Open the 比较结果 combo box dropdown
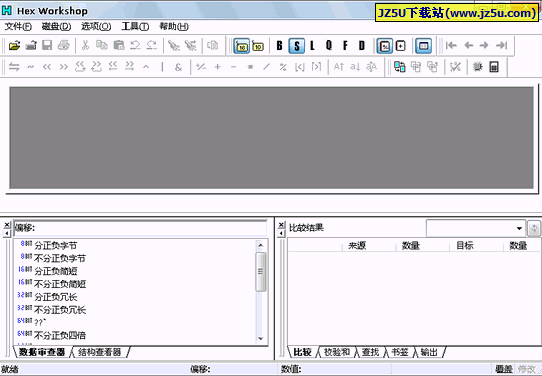Viewport: 542px width, 376px height. click(x=519, y=228)
